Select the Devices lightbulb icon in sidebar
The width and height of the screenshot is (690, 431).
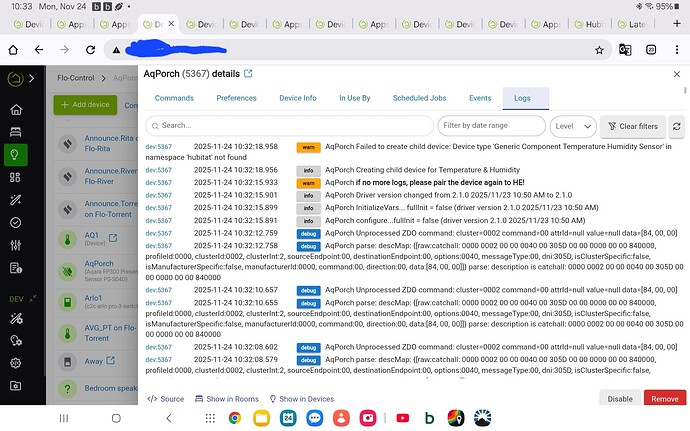pos(16,155)
